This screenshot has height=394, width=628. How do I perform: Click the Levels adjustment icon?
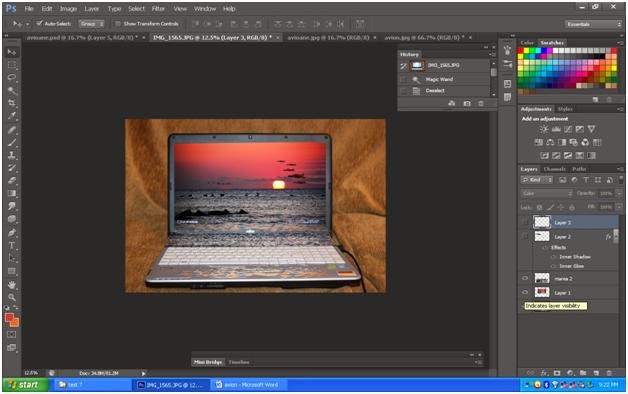pos(556,129)
